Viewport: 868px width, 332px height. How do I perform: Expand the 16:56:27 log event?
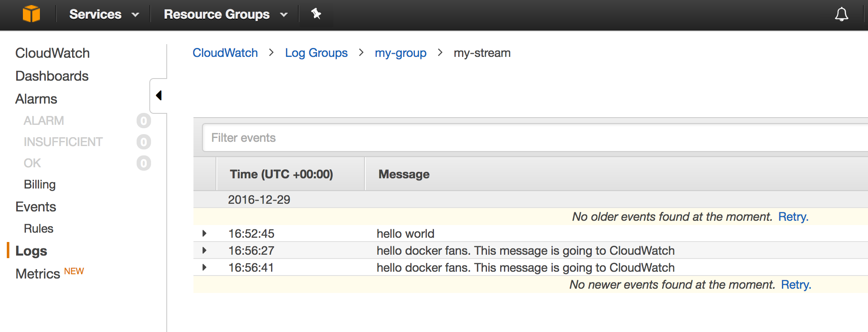(204, 250)
